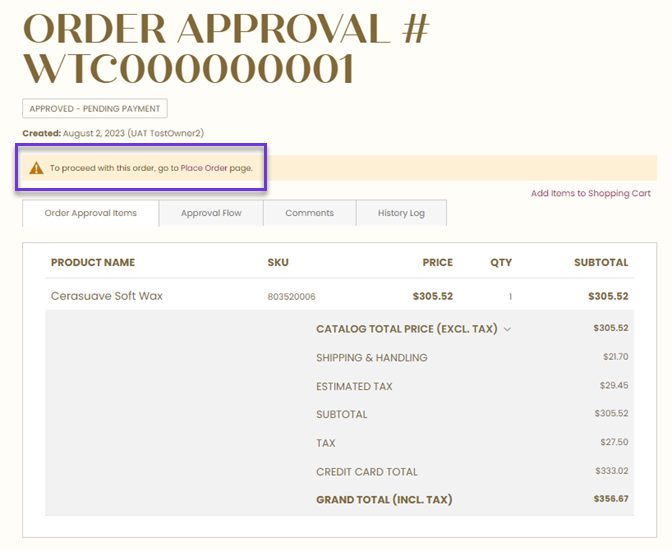Click the orange warning triangle icon
The image size is (672, 551).
pos(36,168)
